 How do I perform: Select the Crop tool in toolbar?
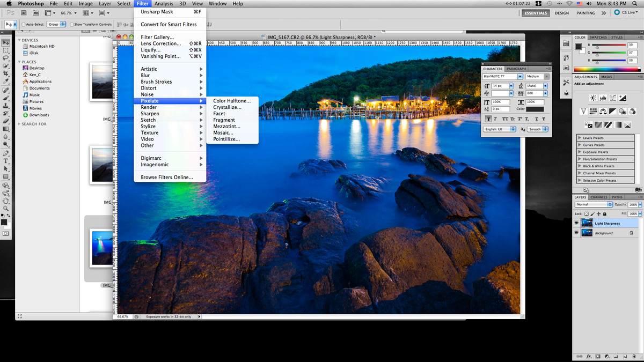pyautogui.click(x=6, y=73)
